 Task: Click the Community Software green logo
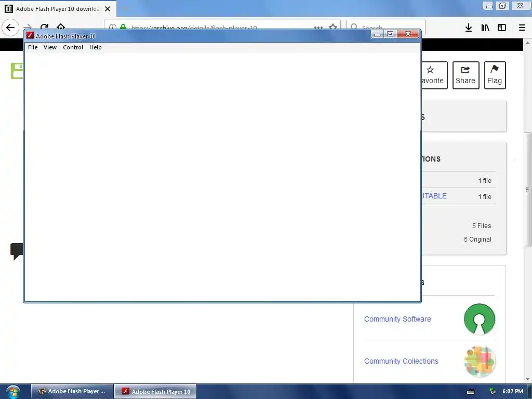tap(479, 320)
